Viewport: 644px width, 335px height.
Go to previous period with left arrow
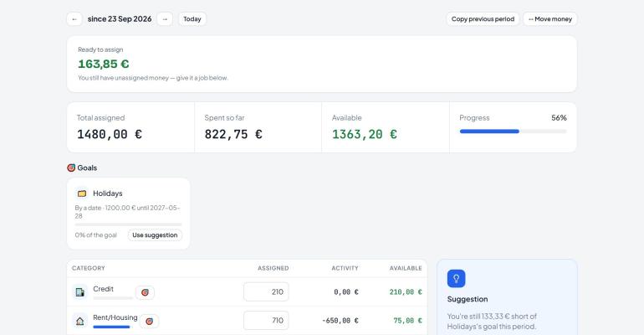(x=74, y=19)
